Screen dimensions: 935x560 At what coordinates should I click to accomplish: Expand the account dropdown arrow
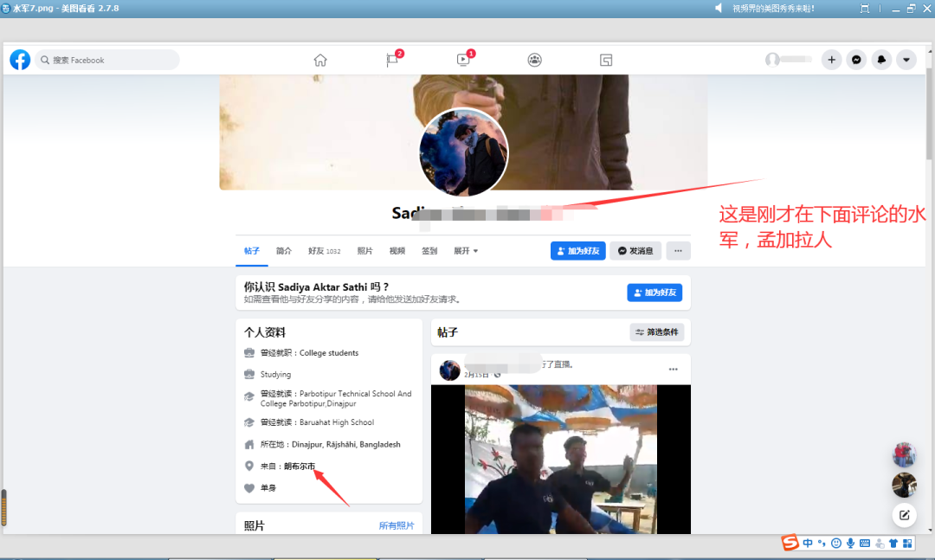(x=906, y=60)
